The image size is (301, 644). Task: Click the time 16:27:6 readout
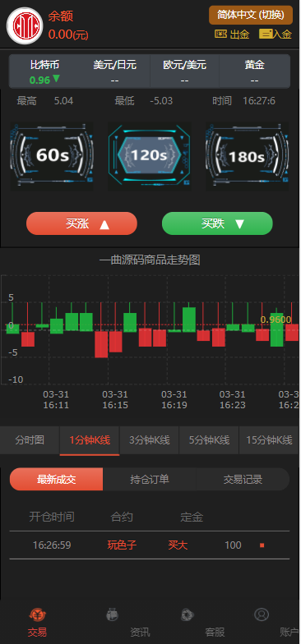pyautogui.click(x=259, y=100)
